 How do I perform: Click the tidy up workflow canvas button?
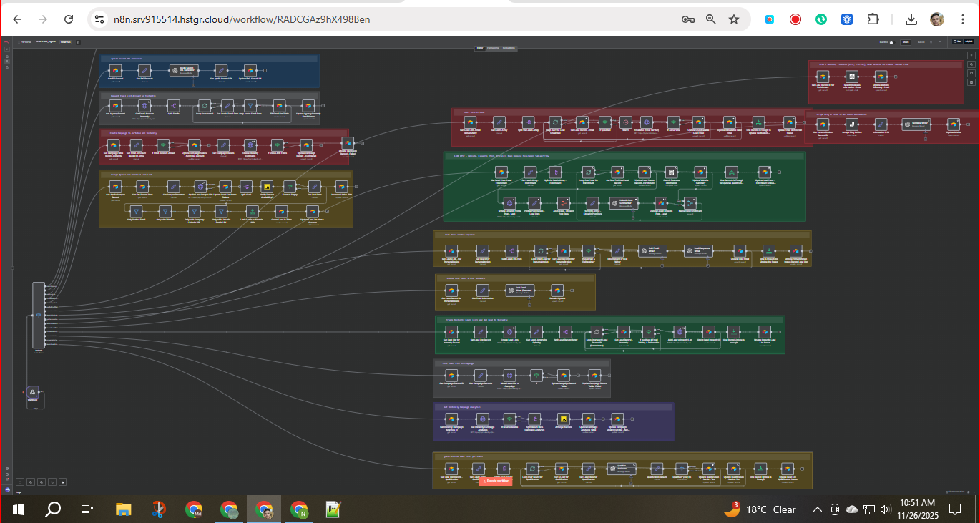click(x=63, y=482)
